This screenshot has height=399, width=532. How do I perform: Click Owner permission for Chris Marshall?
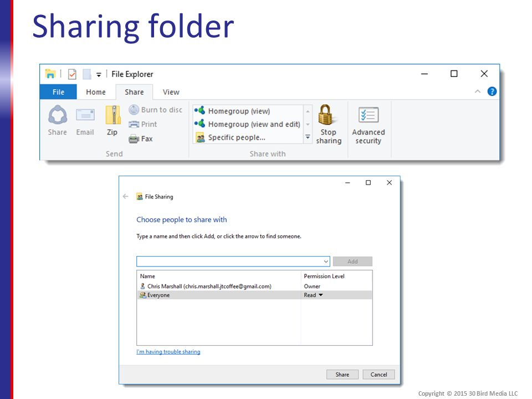coord(312,287)
